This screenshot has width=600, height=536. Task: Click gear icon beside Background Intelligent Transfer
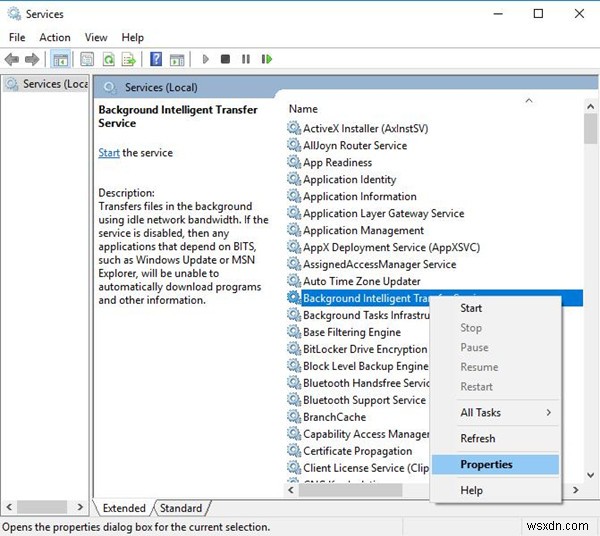pos(294,298)
